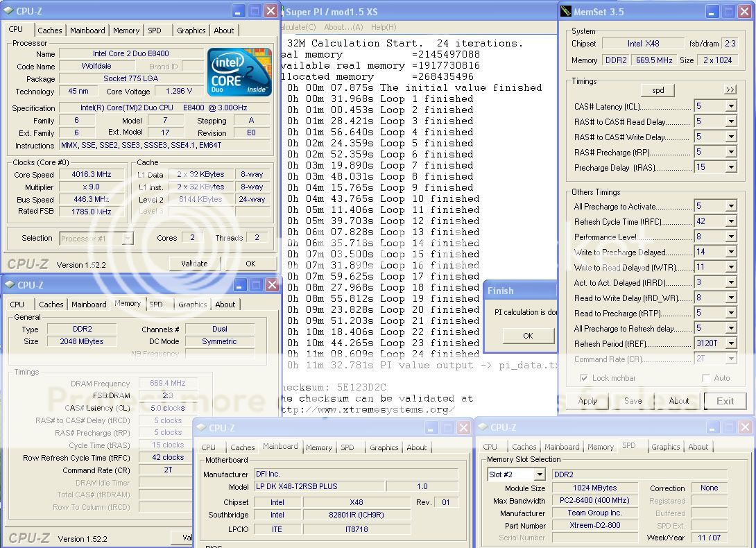Click the Rated FSB 1785.0 MHz value

tap(92, 212)
